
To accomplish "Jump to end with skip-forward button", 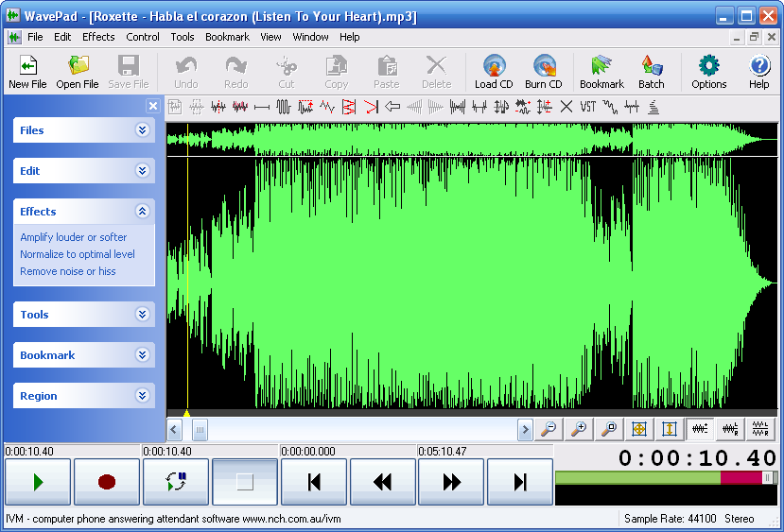I will coord(520,482).
